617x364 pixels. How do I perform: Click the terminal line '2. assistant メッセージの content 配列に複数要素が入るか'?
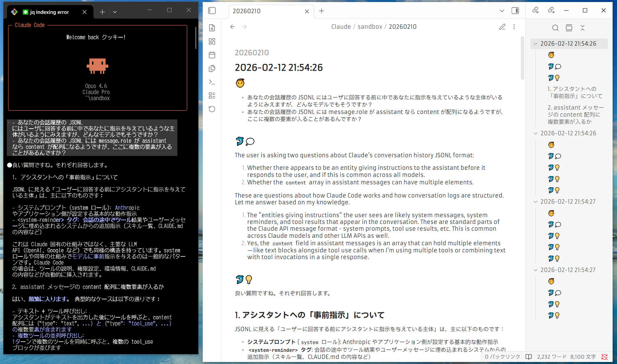point(88,287)
